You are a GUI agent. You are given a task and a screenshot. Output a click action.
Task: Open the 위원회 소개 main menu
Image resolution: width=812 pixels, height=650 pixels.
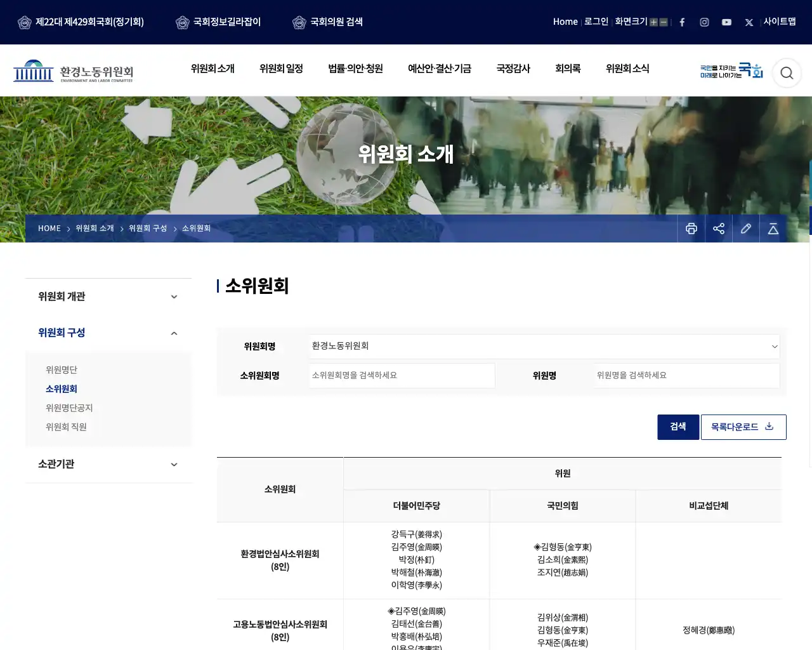click(x=213, y=69)
